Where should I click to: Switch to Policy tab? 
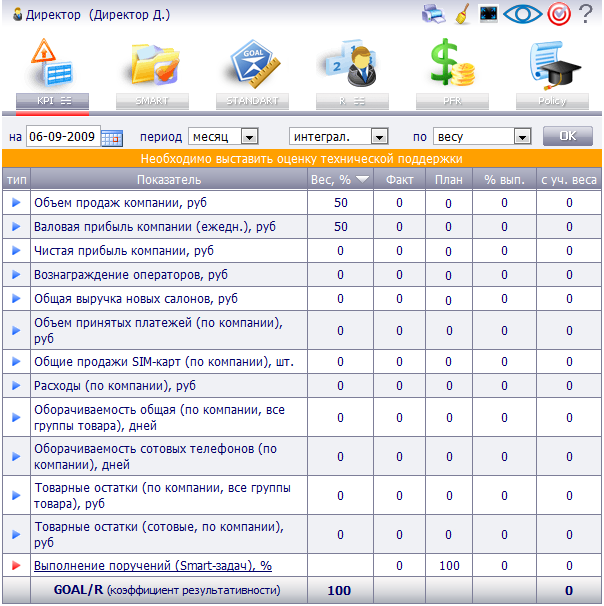pos(552,101)
